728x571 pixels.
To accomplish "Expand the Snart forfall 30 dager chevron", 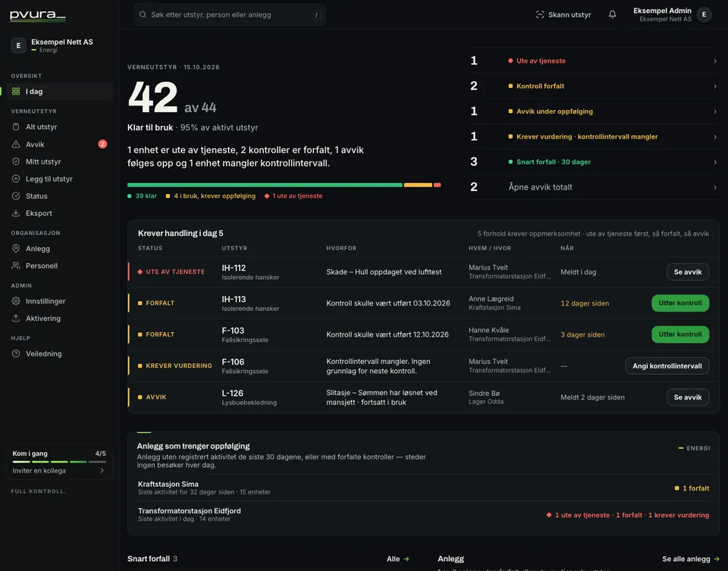I will [x=715, y=162].
